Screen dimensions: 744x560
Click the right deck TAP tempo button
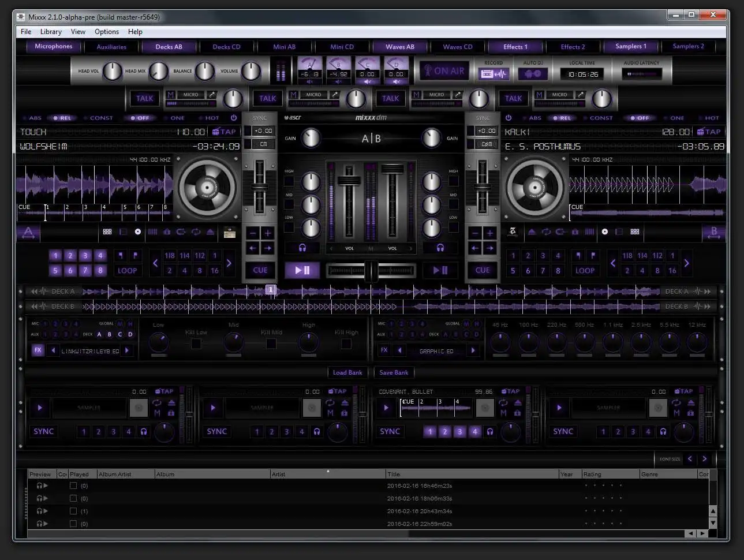[709, 132]
